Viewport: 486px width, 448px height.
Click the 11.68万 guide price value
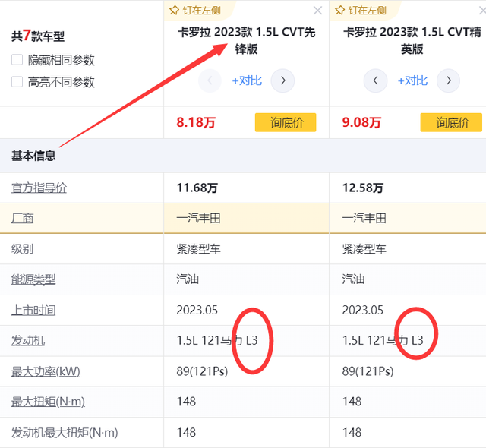197,188
